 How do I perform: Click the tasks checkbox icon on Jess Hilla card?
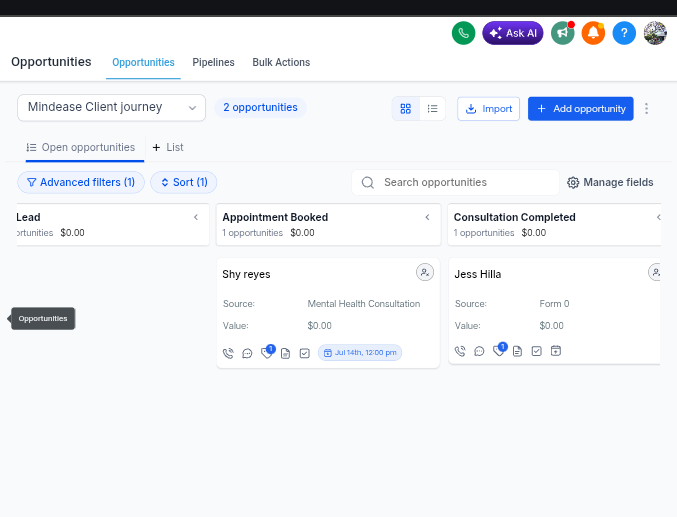pos(536,351)
